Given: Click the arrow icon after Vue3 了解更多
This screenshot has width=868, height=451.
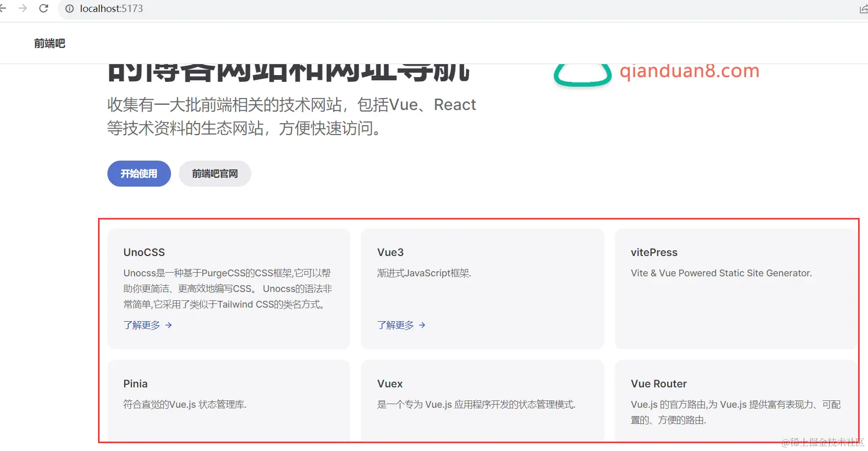Looking at the screenshot, I should point(422,325).
